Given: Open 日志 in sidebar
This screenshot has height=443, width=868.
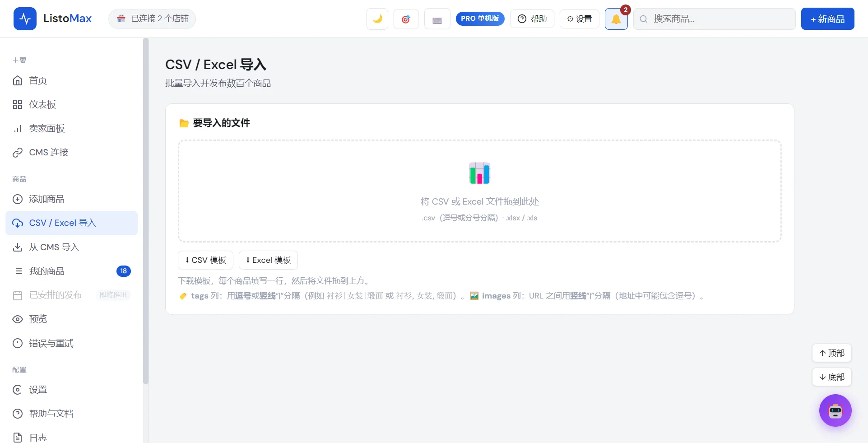Looking at the screenshot, I should pos(71,437).
